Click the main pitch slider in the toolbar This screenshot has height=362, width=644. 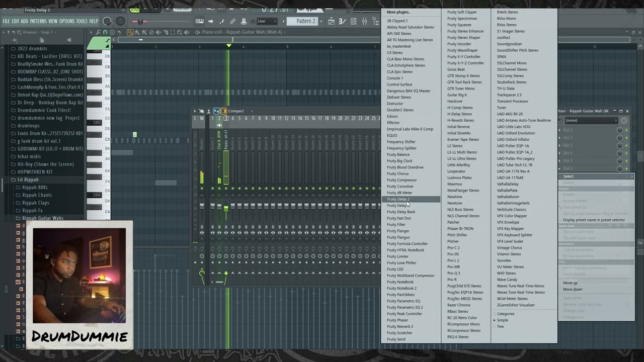(140, 21)
